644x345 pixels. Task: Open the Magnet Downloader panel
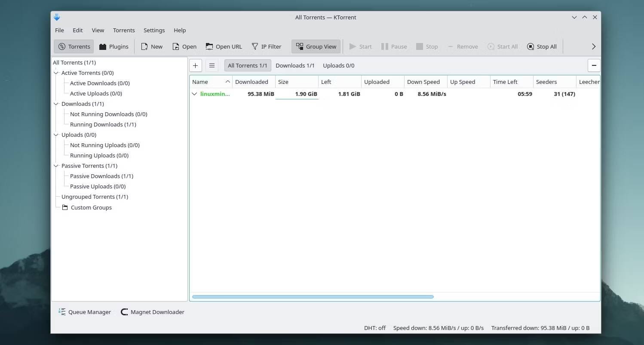click(152, 312)
